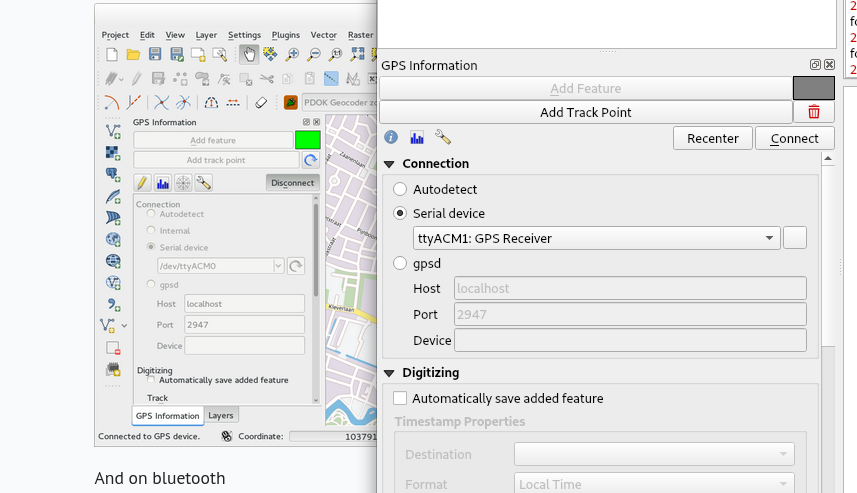Select the Zoom Out magnifier tool
Image resolution: width=857 pixels, height=493 pixels.
tap(314, 54)
